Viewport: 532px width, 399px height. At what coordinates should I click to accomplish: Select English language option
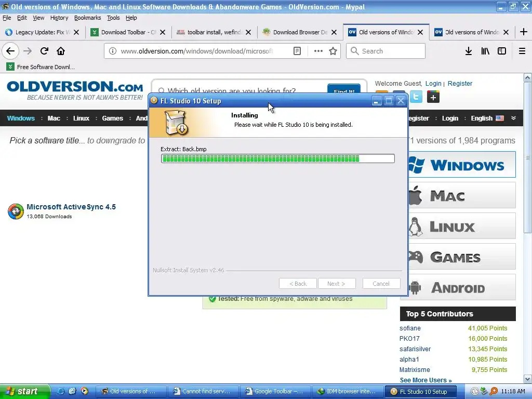tap(487, 118)
